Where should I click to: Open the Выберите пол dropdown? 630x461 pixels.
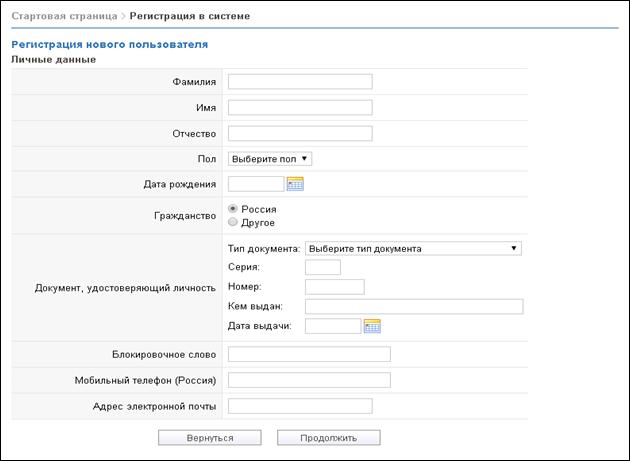tap(270, 159)
